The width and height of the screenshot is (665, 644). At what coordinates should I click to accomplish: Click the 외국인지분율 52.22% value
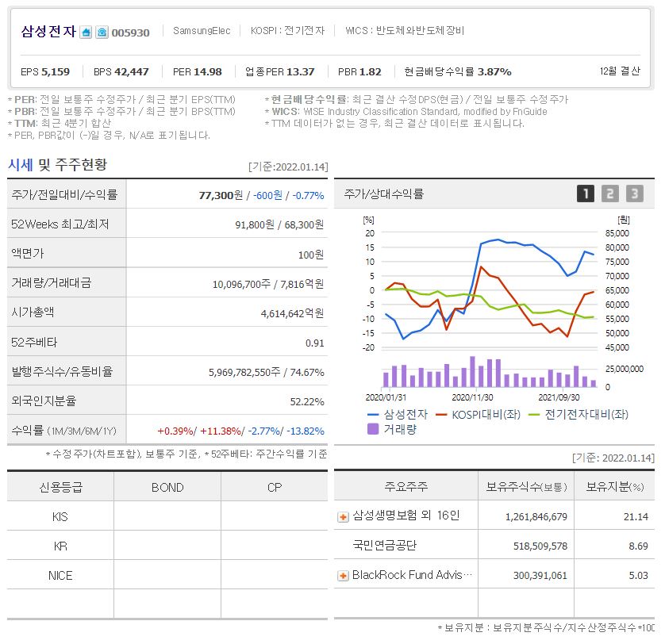[307, 401]
